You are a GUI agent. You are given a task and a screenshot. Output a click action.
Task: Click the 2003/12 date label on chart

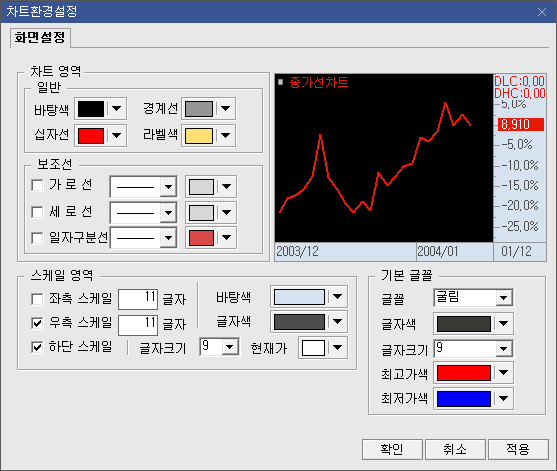pyautogui.click(x=297, y=251)
